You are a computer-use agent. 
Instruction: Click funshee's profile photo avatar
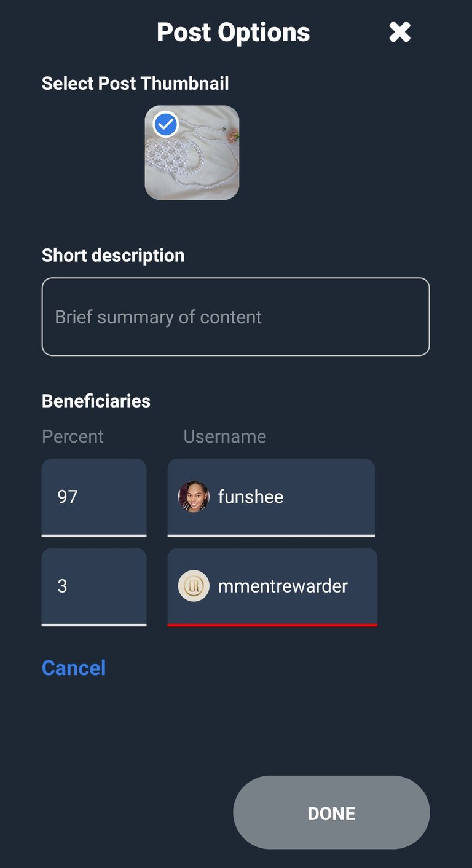tap(194, 497)
